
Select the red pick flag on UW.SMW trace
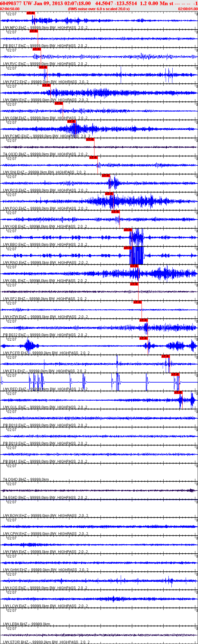pyautogui.click(x=46, y=85)
